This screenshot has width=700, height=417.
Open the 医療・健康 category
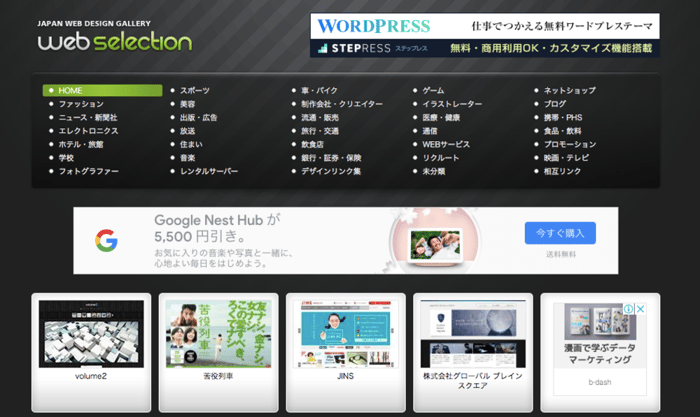click(x=441, y=117)
